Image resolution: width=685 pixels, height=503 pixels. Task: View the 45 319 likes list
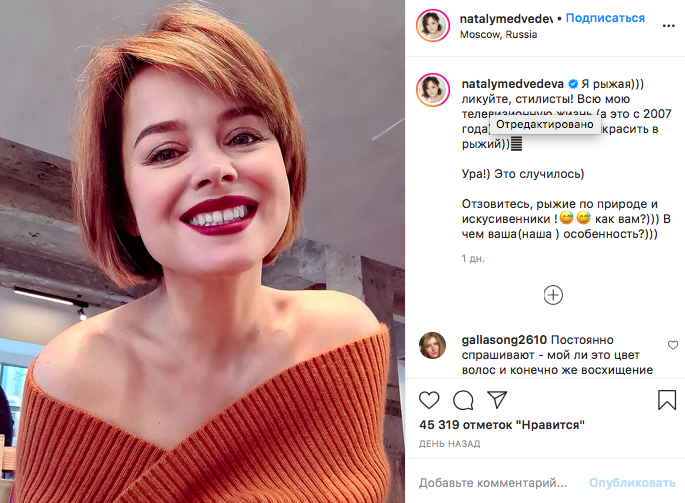coord(502,425)
